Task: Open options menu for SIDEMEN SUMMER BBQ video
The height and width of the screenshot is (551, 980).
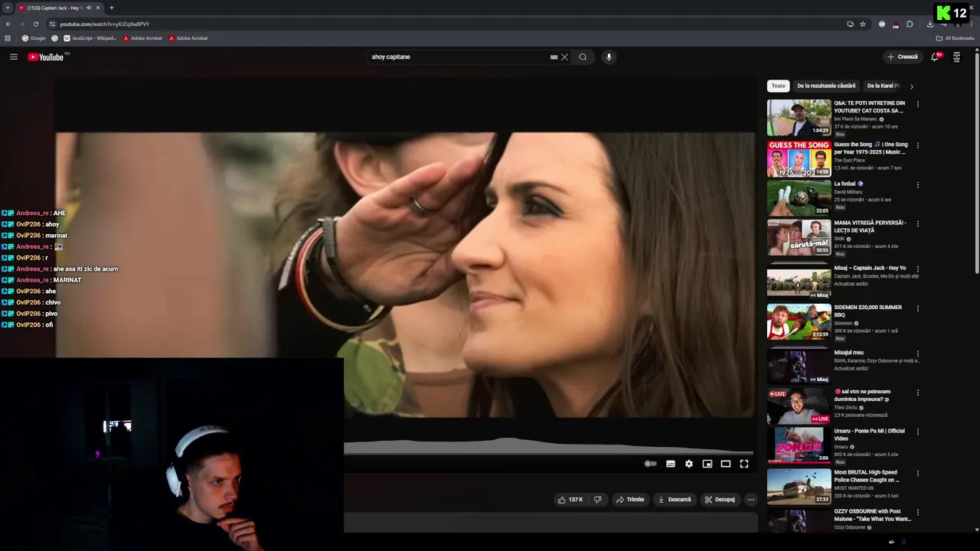Action: (x=918, y=308)
